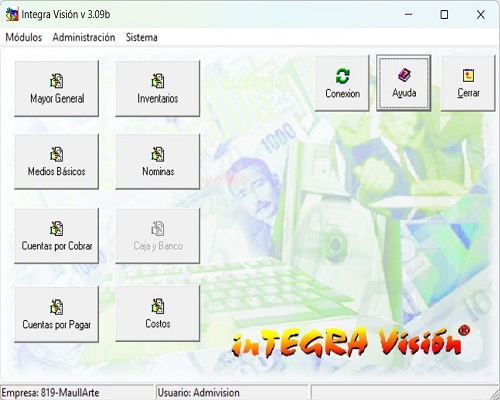The image size is (500, 400).
Task: Click the Costos module icon
Action: click(158, 306)
